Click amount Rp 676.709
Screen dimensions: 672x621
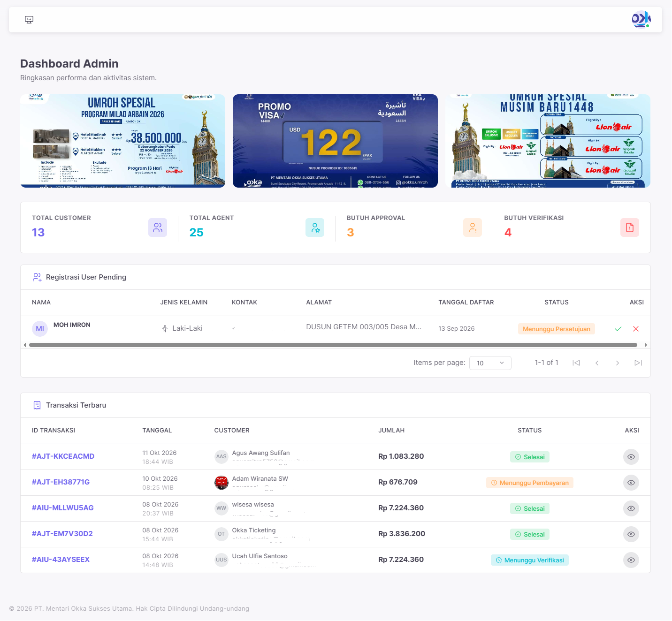(398, 482)
